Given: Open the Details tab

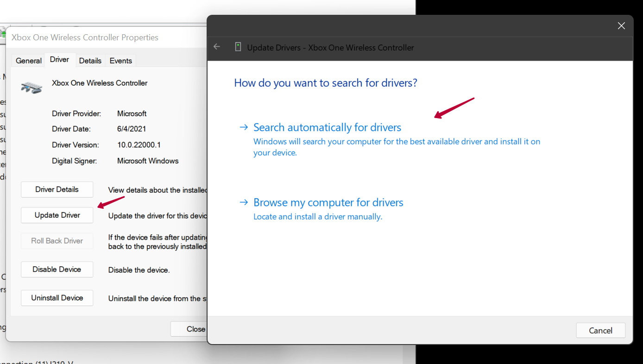Looking at the screenshot, I should [x=90, y=61].
